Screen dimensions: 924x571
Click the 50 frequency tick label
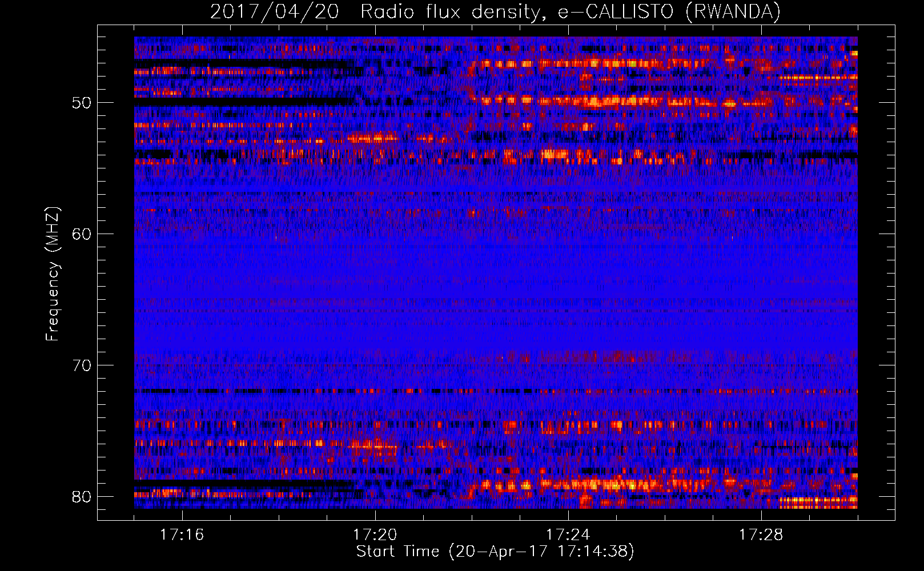tap(82, 103)
